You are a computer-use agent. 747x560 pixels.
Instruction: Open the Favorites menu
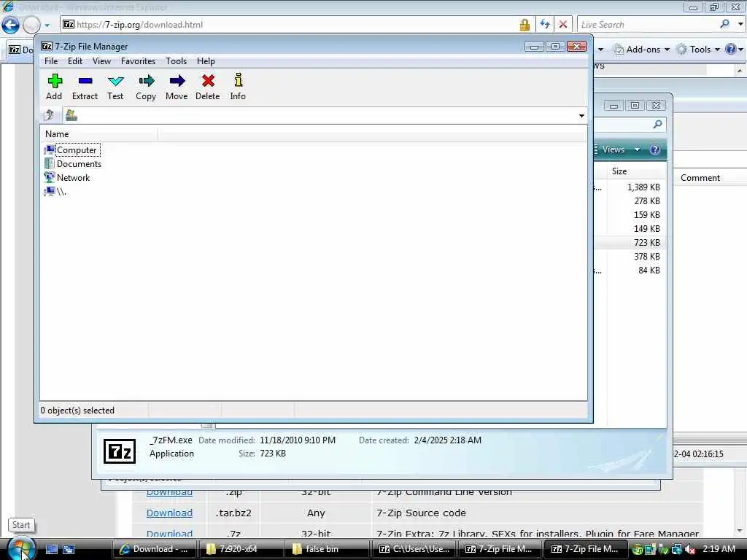click(138, 61)
